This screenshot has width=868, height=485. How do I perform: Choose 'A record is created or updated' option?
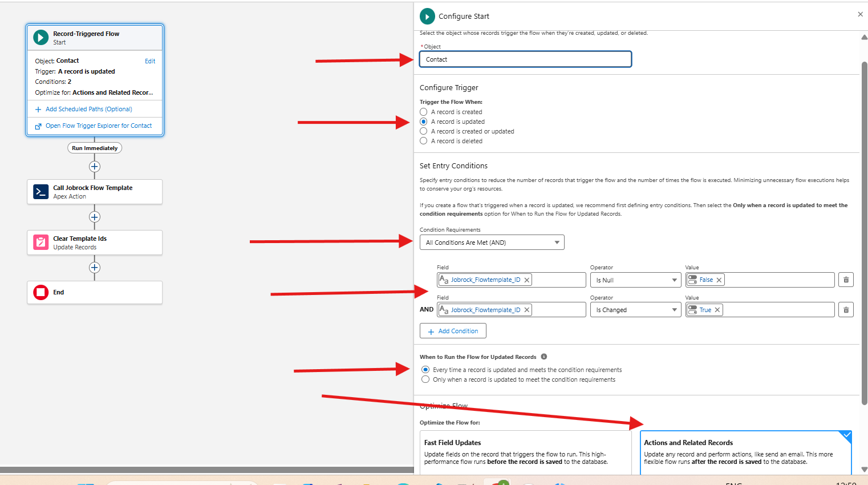click(424, 131)
